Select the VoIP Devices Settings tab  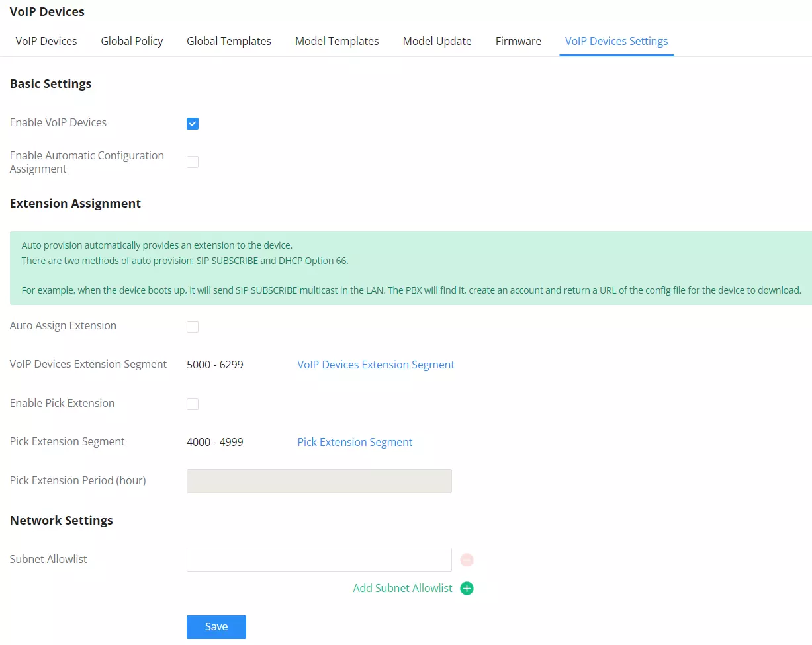coord(616,41)
